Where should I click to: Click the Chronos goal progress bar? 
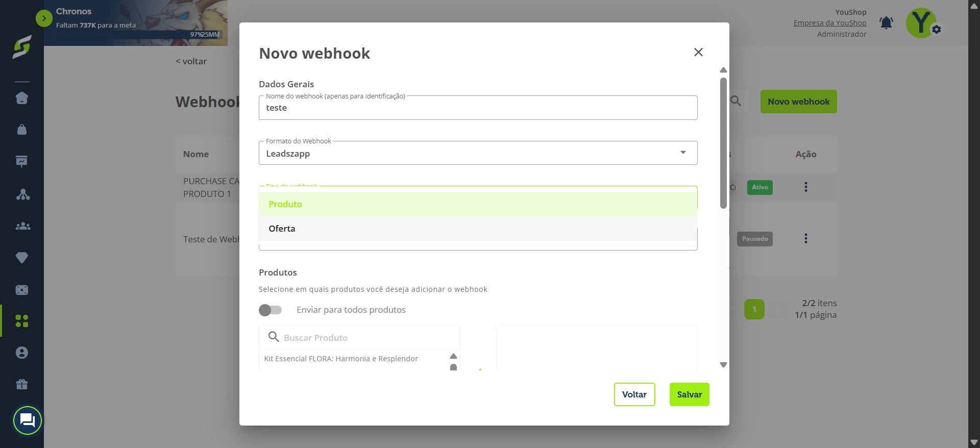(x=138, y=35)
